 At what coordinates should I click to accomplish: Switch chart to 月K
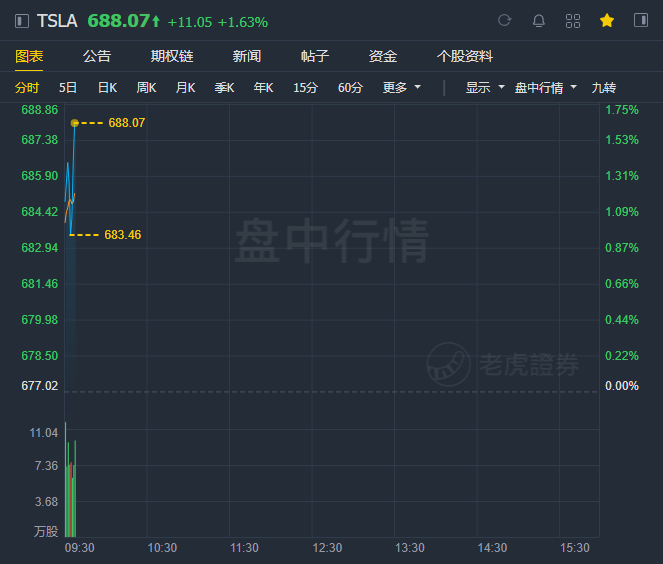tap(186, 88)
